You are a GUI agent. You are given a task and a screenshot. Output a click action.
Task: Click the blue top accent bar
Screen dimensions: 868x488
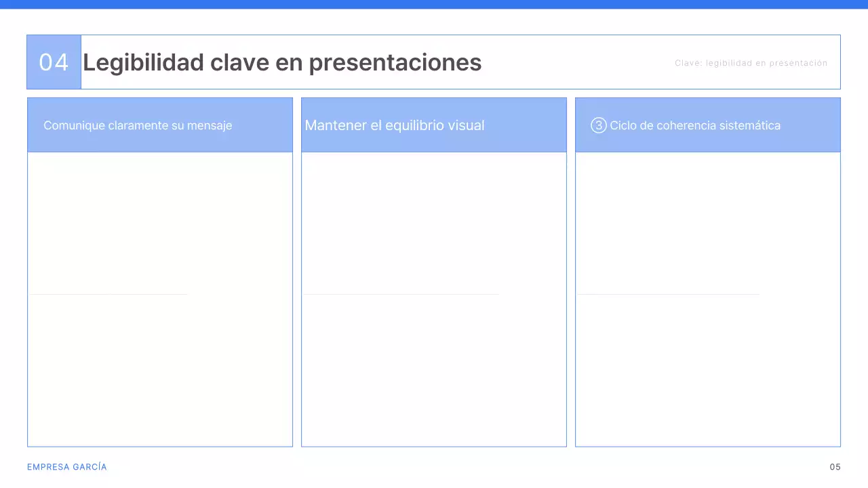[434, 3]
